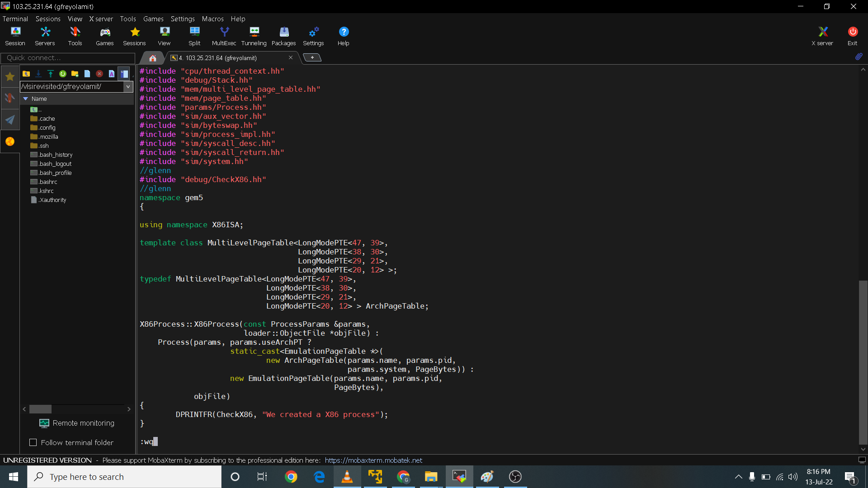Click the create new folder icon

click(x=75, y=74)
